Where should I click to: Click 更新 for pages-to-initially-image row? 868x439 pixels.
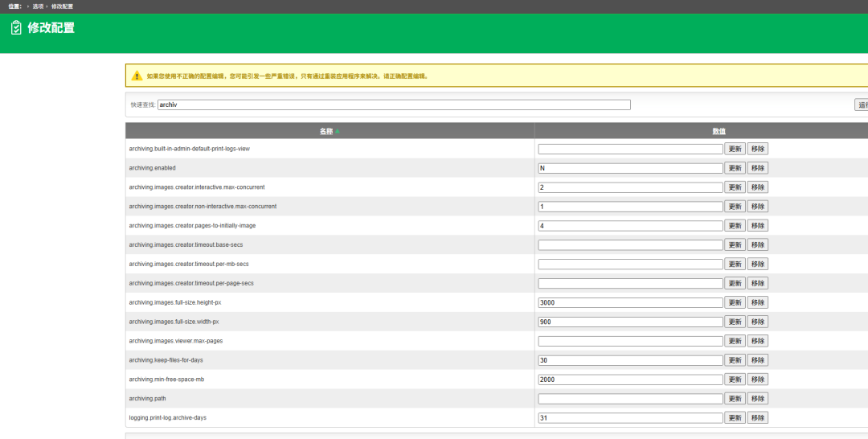[x=735, y=225]
